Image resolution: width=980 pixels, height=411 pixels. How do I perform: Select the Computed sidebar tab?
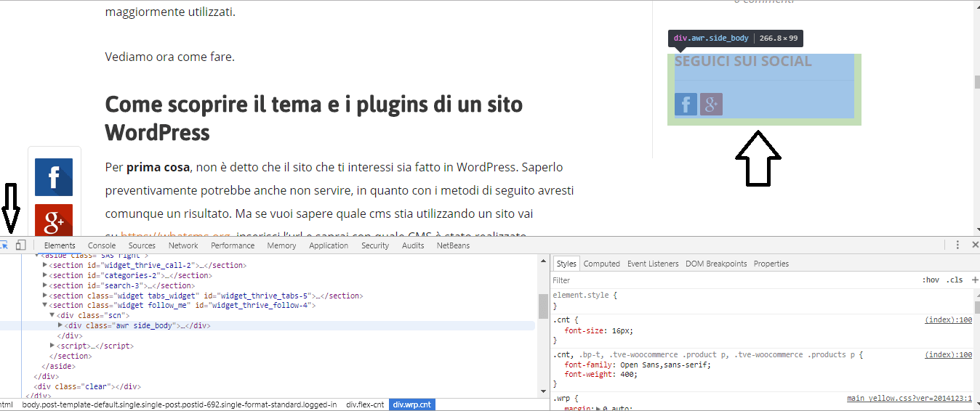point(602,264)
